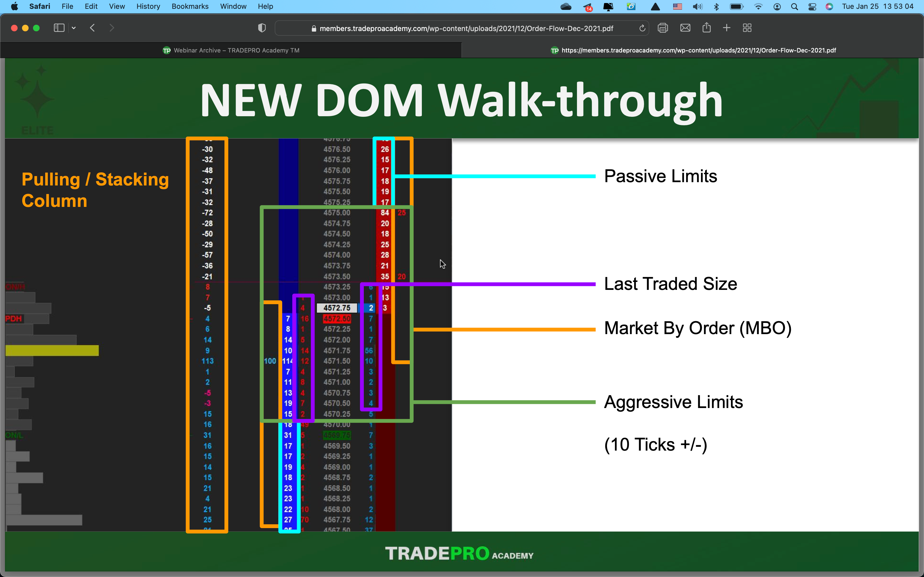Show the tab overview grid icon
Image resolution: width=924 pixels, height=577 pixels.
[747, 28]
